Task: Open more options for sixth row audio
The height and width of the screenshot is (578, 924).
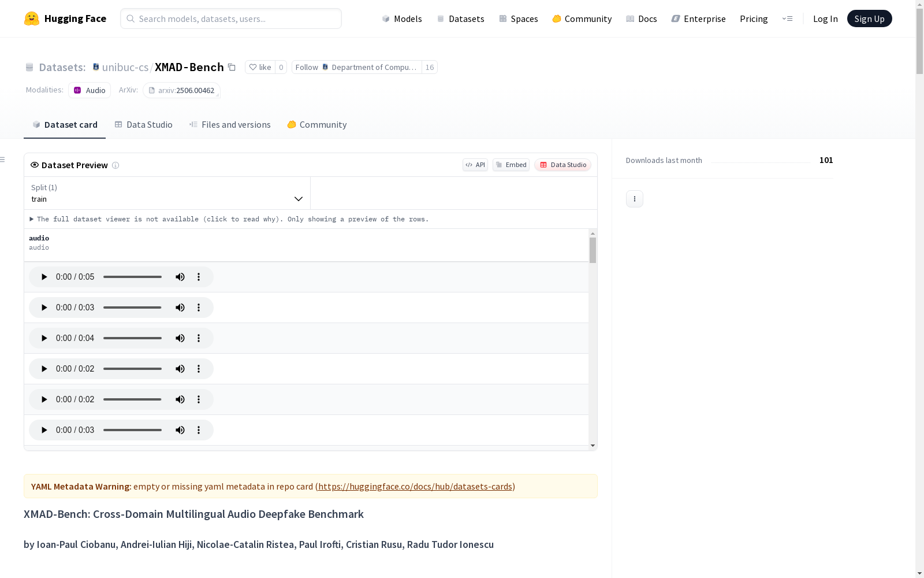Action: coord(199,430)
